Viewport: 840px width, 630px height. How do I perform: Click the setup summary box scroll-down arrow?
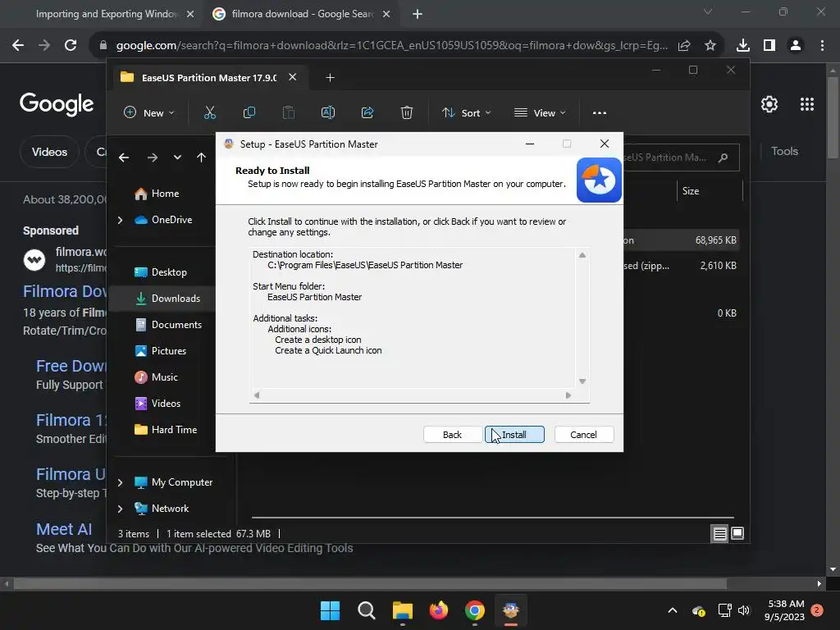582,381
